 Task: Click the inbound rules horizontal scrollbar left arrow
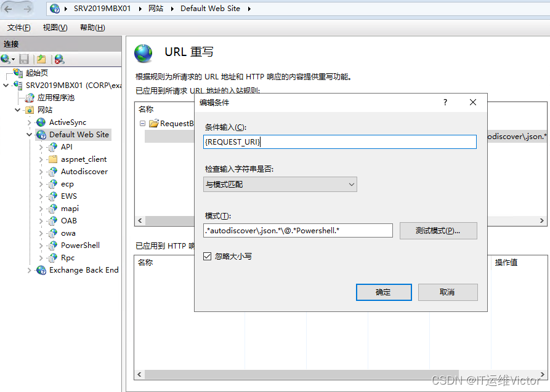(140, 220)
